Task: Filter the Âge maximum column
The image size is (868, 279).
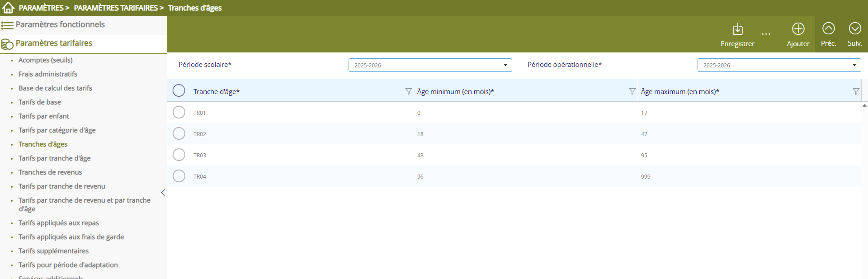Action: click(855, 91)
